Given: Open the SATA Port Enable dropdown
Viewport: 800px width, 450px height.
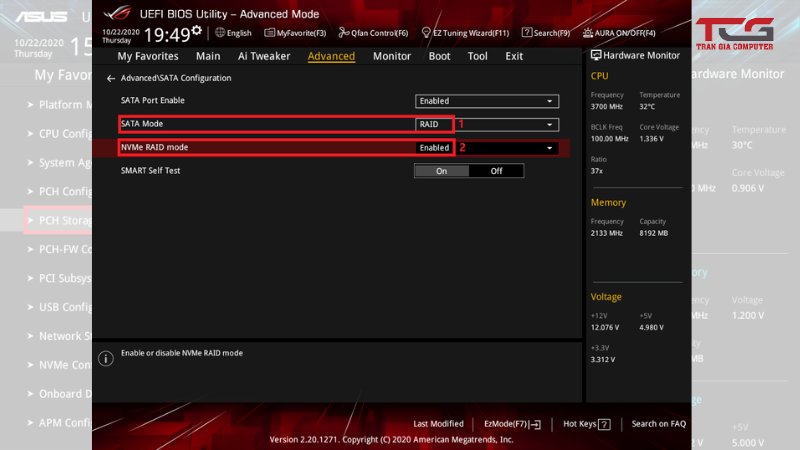Looking at the screenshot, I should (487, 101).
